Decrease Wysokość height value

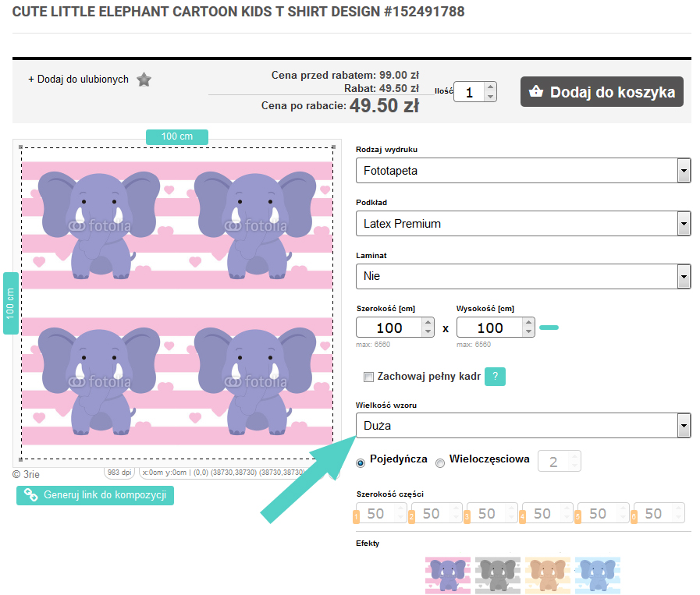coord(529,332)
